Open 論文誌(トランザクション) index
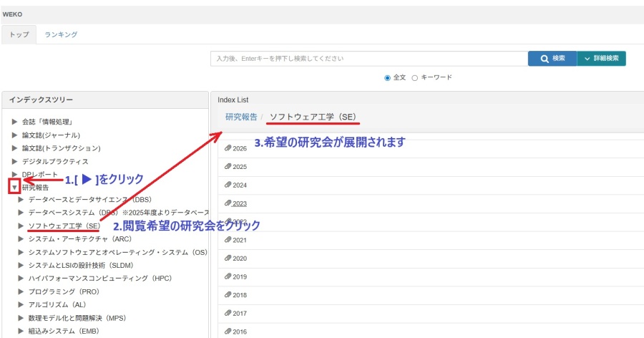Image resolution: width=644 pixels, height=338 pixels. point(62,148)
